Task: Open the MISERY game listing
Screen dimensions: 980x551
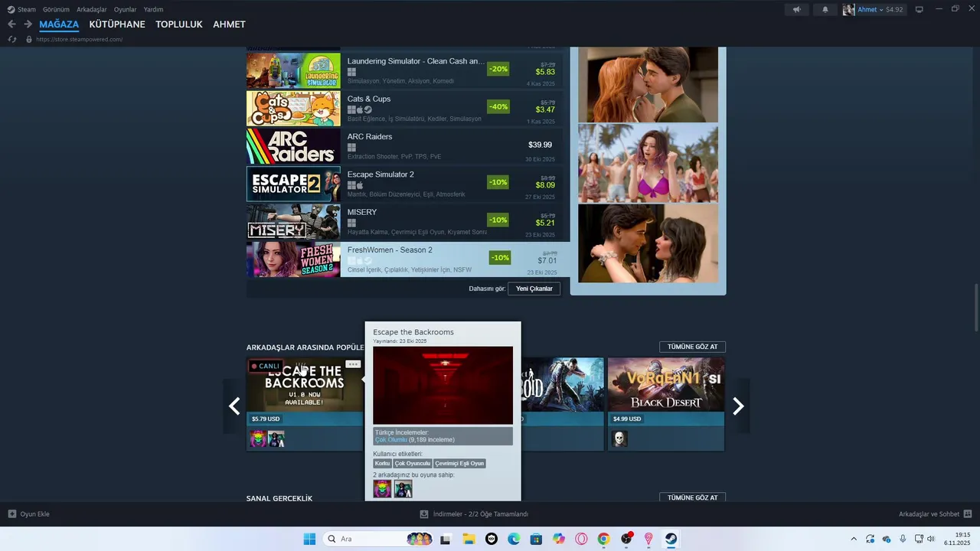Action: [408, 222]
